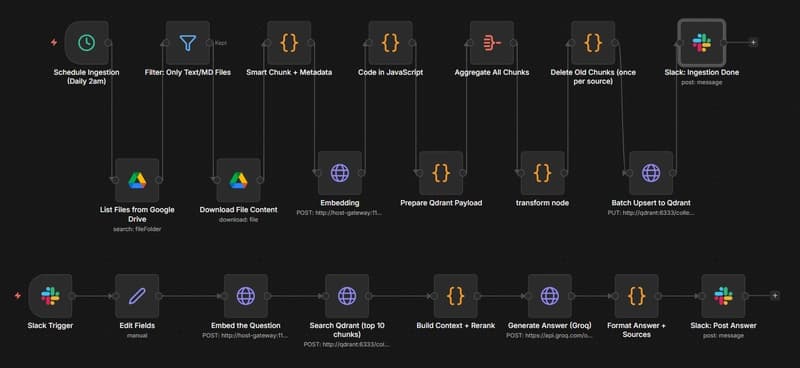Click the "Format Answer + Sources" label

[636, 330]
